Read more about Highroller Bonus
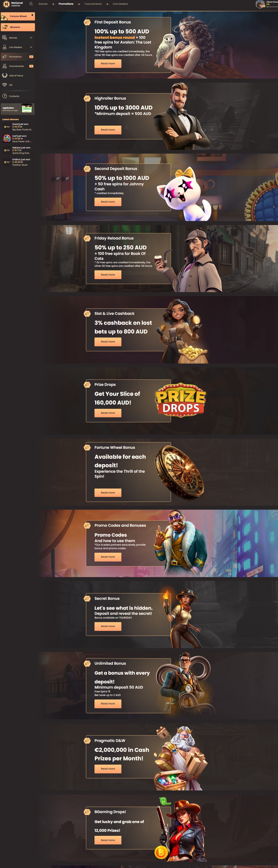The height and width of the screenshot is (868, 278). point(108,130)
